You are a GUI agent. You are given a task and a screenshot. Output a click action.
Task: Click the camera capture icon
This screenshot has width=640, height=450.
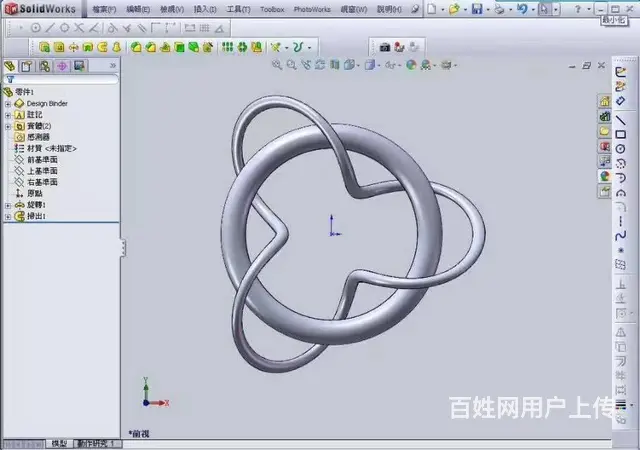coord(384,47)
